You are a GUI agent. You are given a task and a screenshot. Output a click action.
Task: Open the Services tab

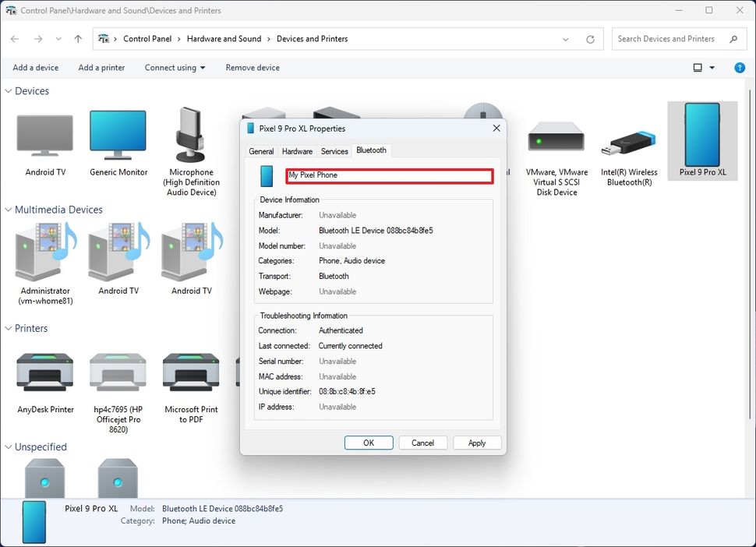click(334, 150)
